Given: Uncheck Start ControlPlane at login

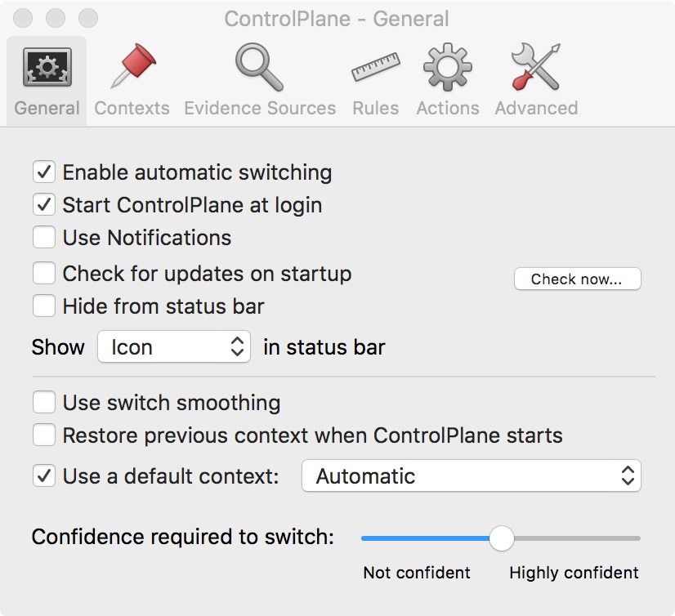Looking at the screenshot, I should point(44,204).
